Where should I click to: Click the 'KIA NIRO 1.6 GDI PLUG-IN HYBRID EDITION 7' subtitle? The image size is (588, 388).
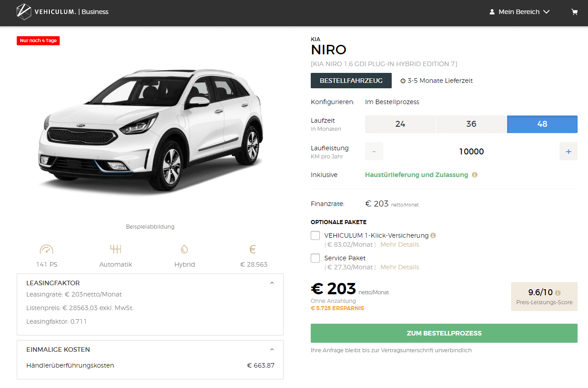click(x=384, y=64)
